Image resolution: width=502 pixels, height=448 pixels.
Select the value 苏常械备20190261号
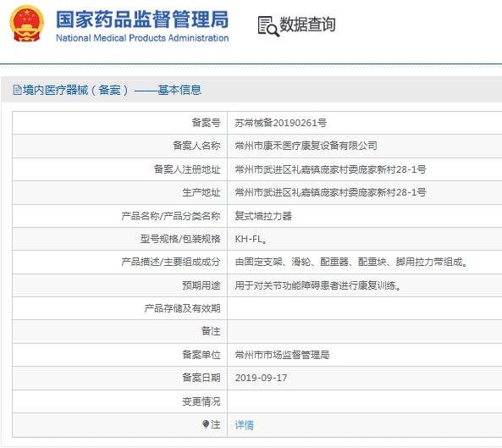coord(281,123)
